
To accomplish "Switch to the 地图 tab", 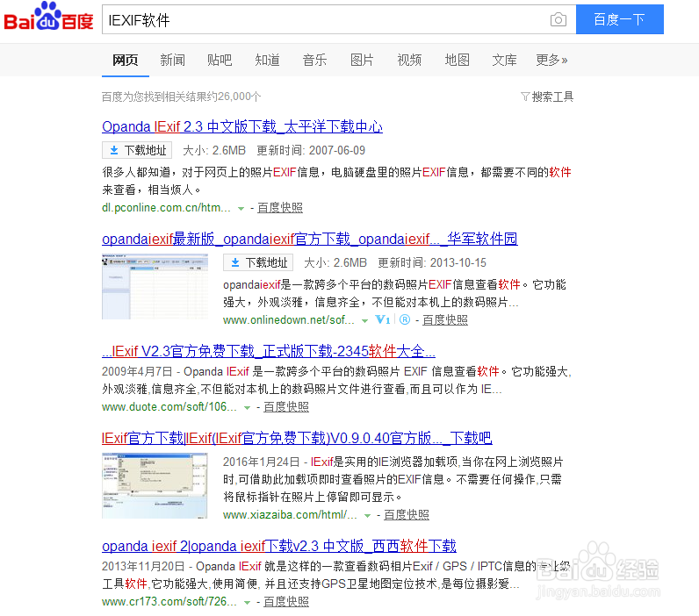I will click(457, 61).
